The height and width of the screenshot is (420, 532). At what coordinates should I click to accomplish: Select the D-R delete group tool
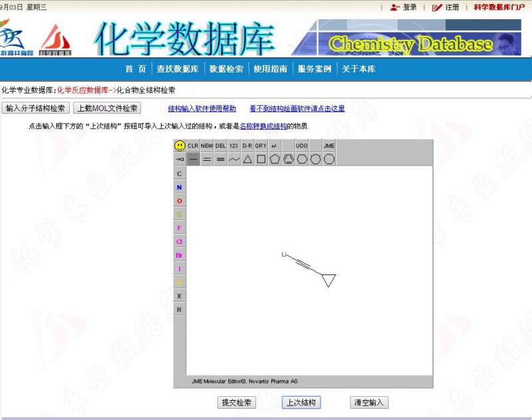click(x=247, y=146)
